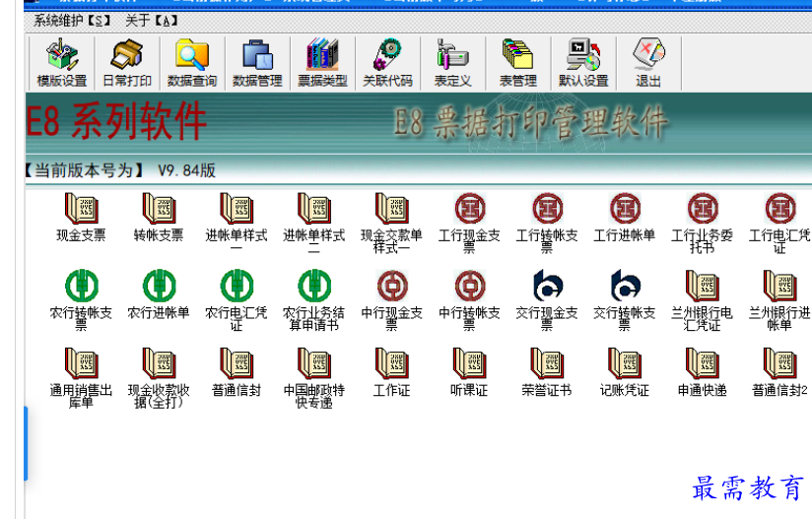Image resolution: width=812 pixels, height=519 pixels.
Task: Open 农行进帐单 template
Action: pyautogui.click(x=159, y=294)
